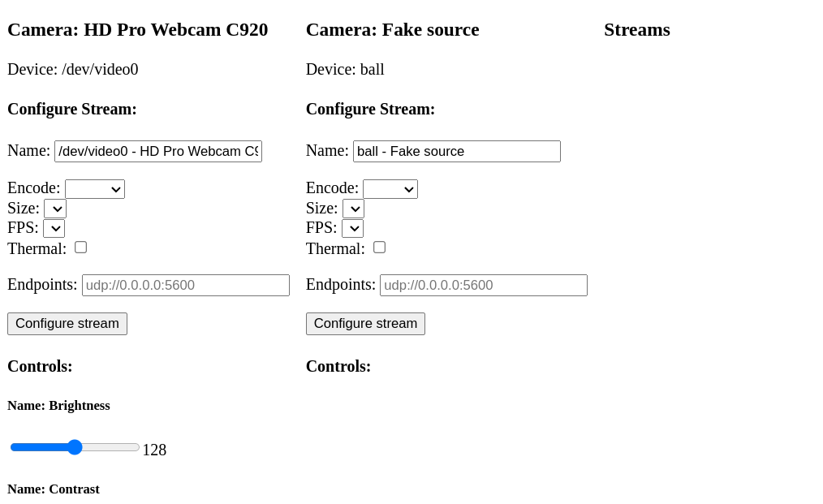This screenshot has width=823, height=504.
Task: Click the Controls heading under HD Pro Webcam
Action: 39,366
